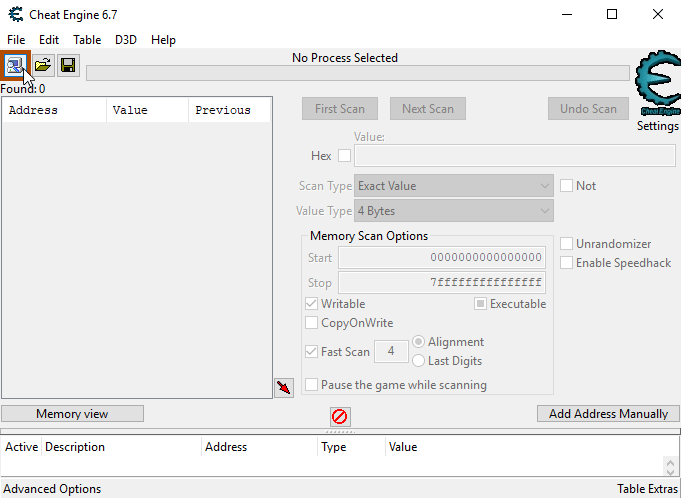Toggle the Fast Scan checkbox

pos(311,351)
